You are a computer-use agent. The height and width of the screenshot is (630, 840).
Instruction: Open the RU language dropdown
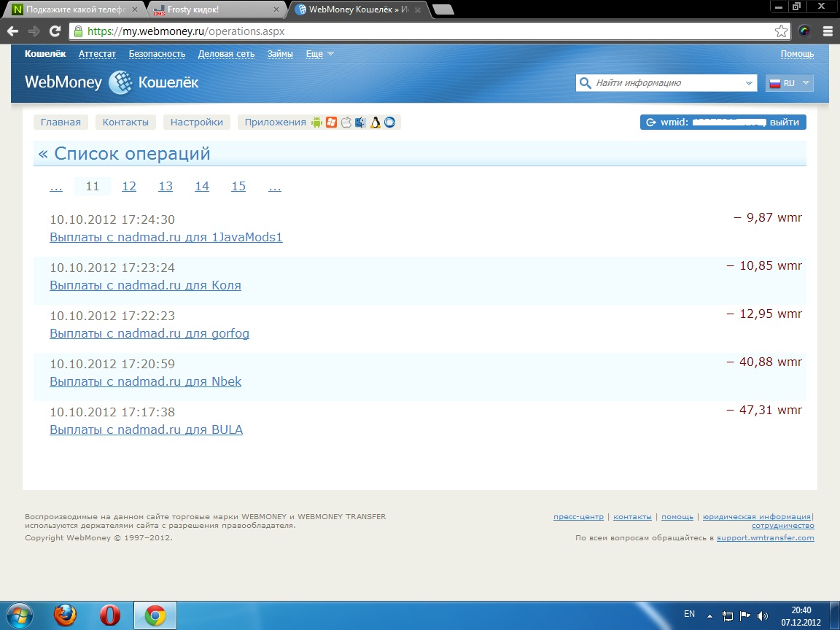pos(790,83)
